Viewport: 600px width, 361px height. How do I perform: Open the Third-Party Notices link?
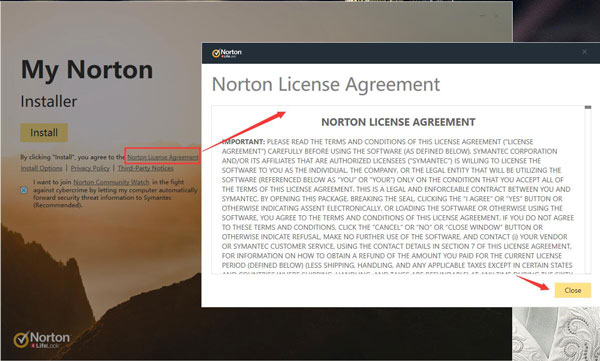click(x=145, y=168)
